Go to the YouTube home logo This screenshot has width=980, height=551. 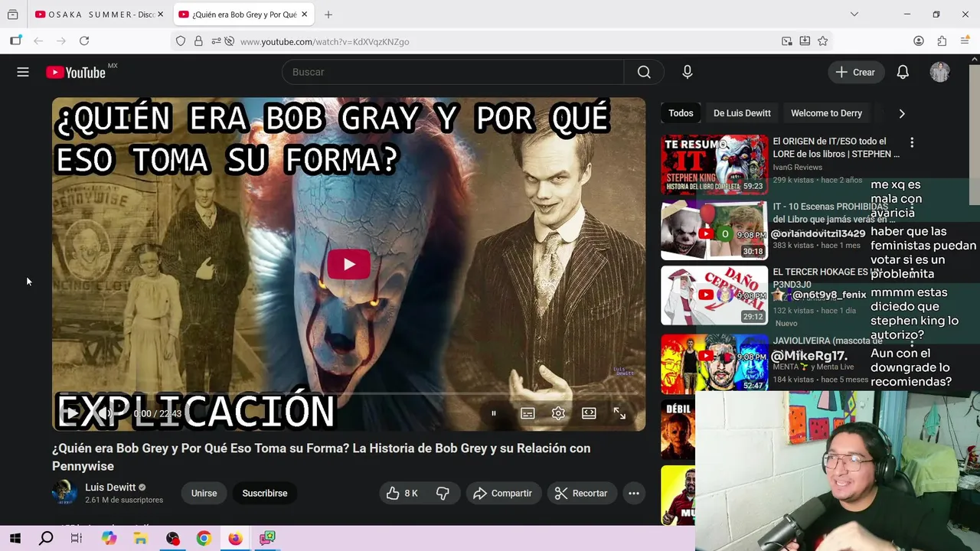(x=76, y=72)
